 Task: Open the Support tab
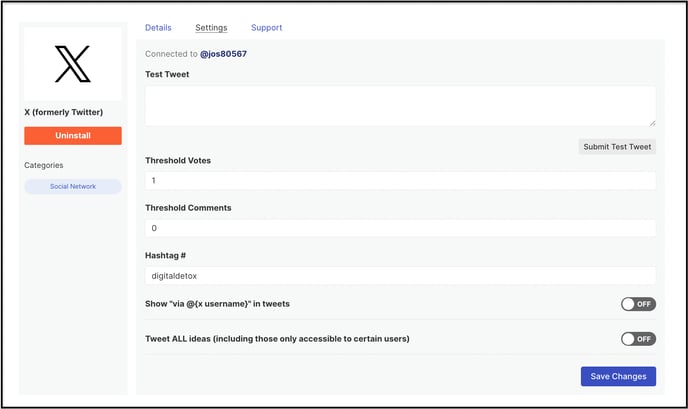pyautogui.click(x=266, y=28)
